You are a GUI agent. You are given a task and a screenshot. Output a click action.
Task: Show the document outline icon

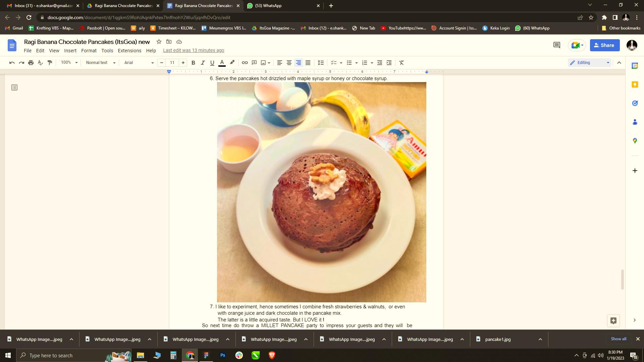(x=14, y=87)
